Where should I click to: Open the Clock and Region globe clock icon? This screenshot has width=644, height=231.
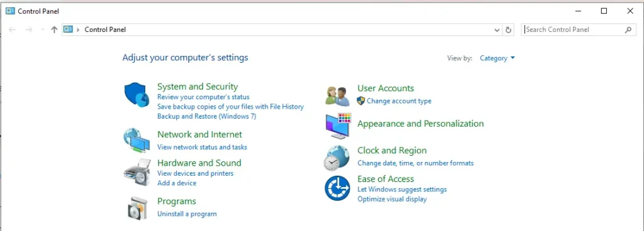click(337, 158)
